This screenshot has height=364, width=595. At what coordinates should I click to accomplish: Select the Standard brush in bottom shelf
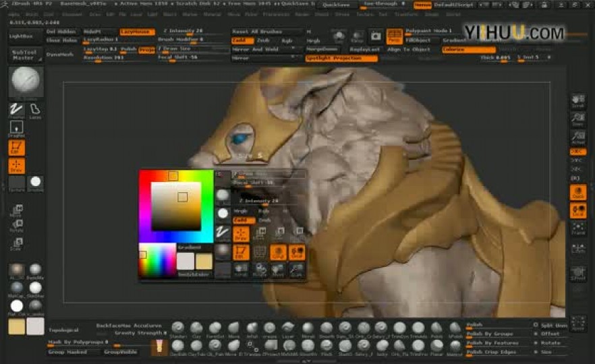point(177,330)
